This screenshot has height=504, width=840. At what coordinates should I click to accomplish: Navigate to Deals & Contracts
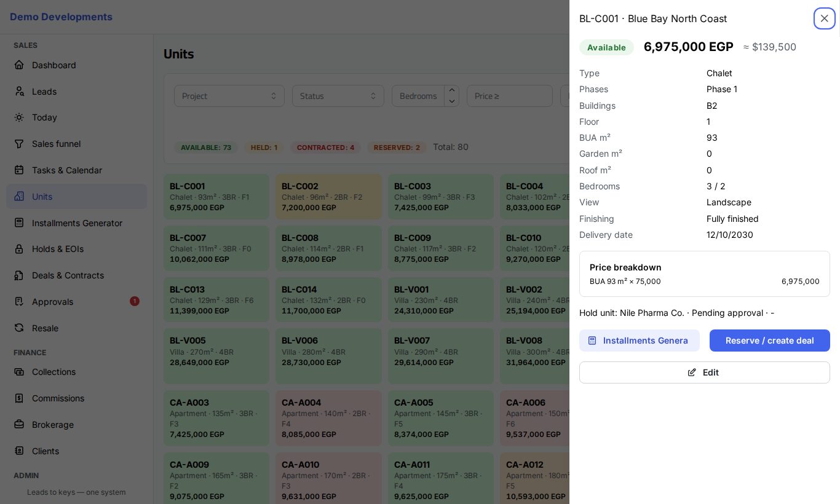[76, 275]
